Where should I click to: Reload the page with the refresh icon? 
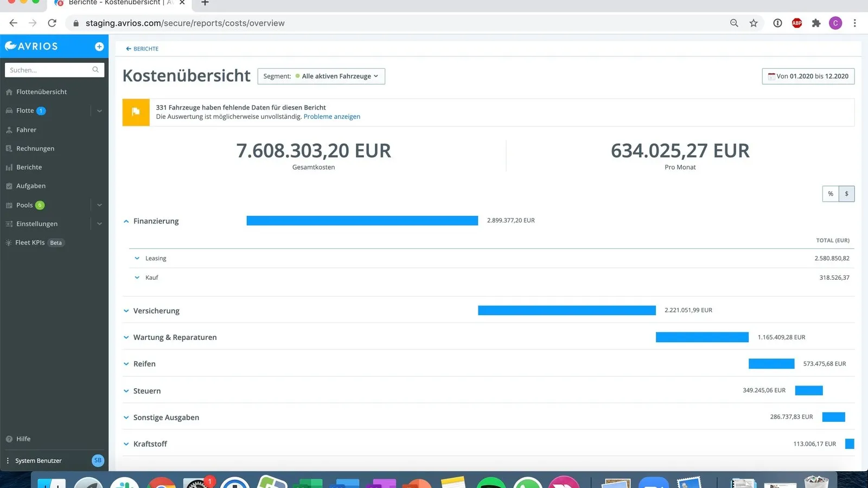pos(52,23)
